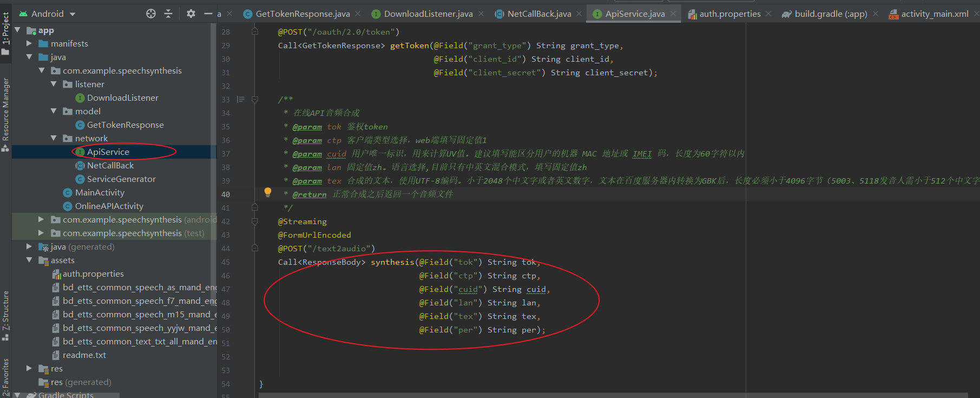The image size is (980, 398).
Task: Switch to GetTokenResponse.java tab
Action: pyautogui.click(x=302, y=14)
